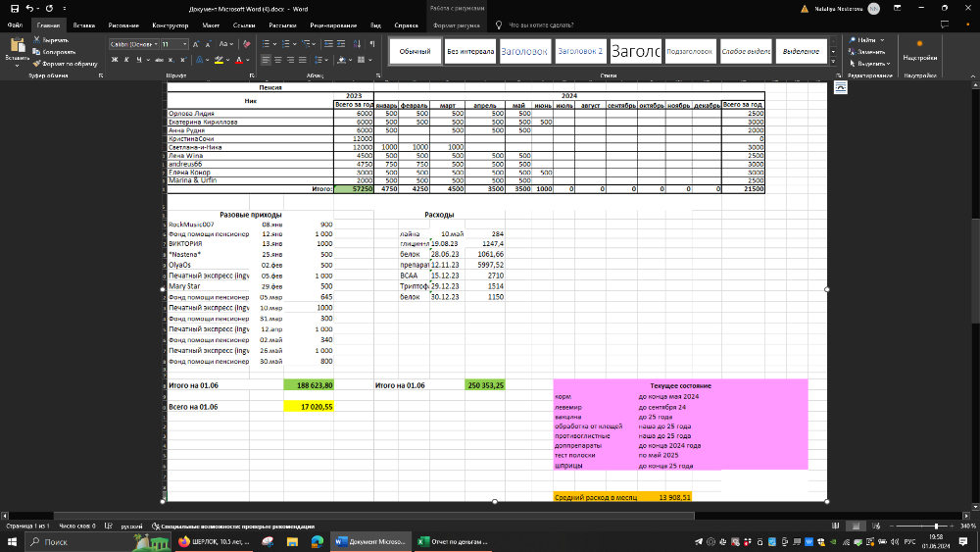Open the Вставка ribbon tab
Image resolution: width=980 pixels, height=552 pixels.
tap(84, 25)
